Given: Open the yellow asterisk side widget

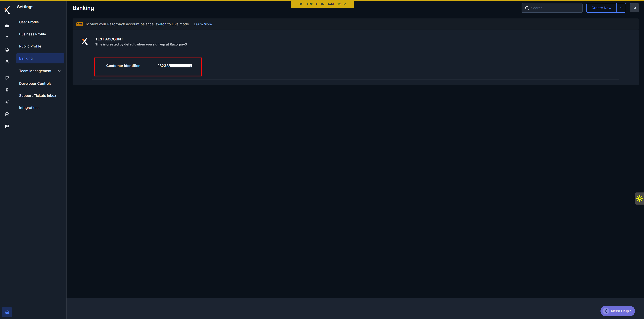Looking at the screenshot, I should tap(639, 199).
